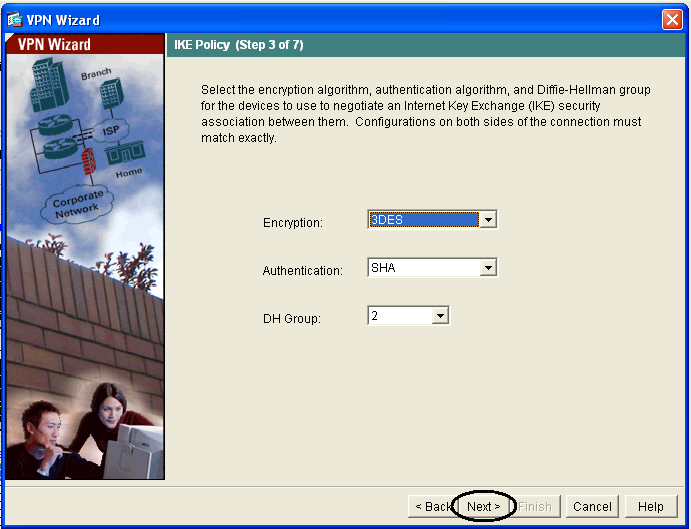691x529 pixels.
Task: Click the VPN Wizard title bar icon
Action: pos(14,20)
